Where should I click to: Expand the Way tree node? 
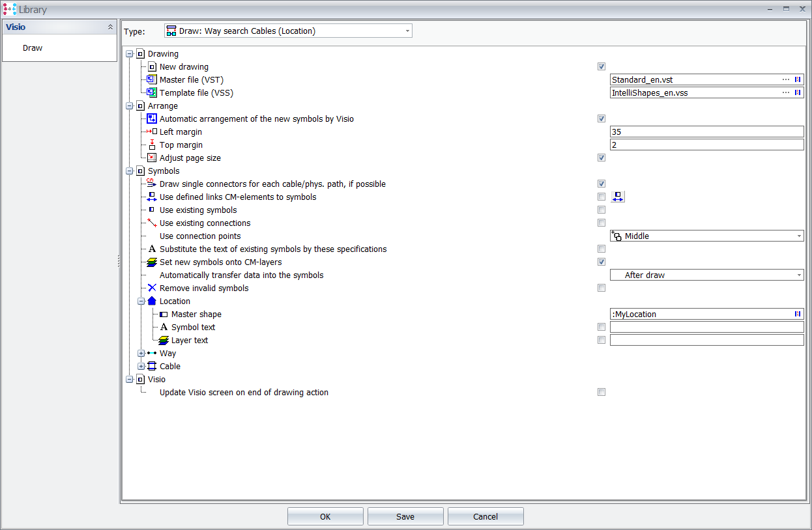(x=141, y=353)
